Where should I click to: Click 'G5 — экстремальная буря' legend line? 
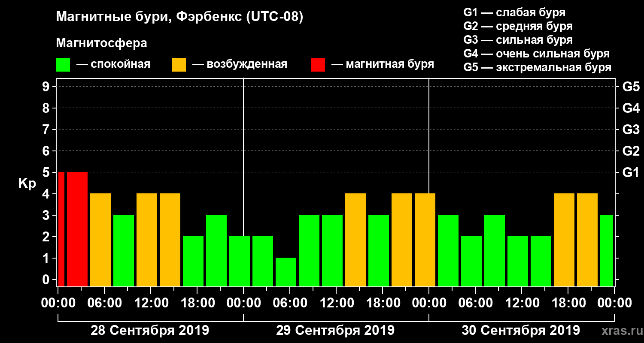click(538, 67)
